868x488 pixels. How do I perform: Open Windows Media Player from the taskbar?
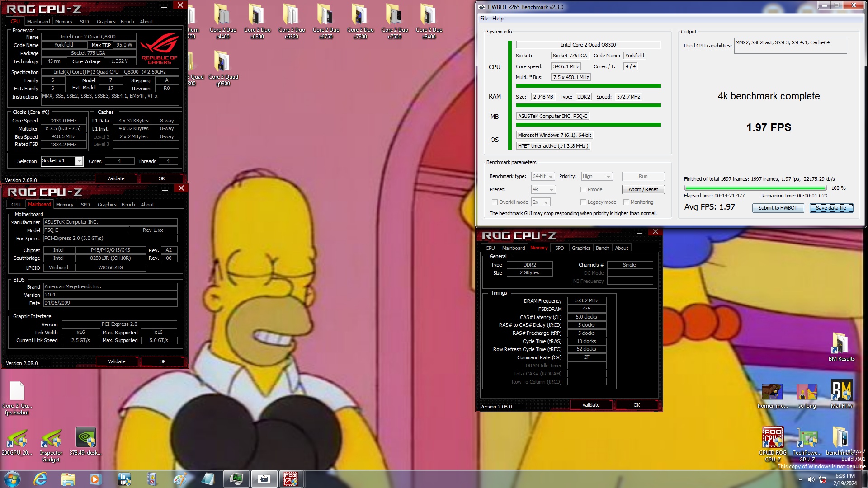pos(95,479)
